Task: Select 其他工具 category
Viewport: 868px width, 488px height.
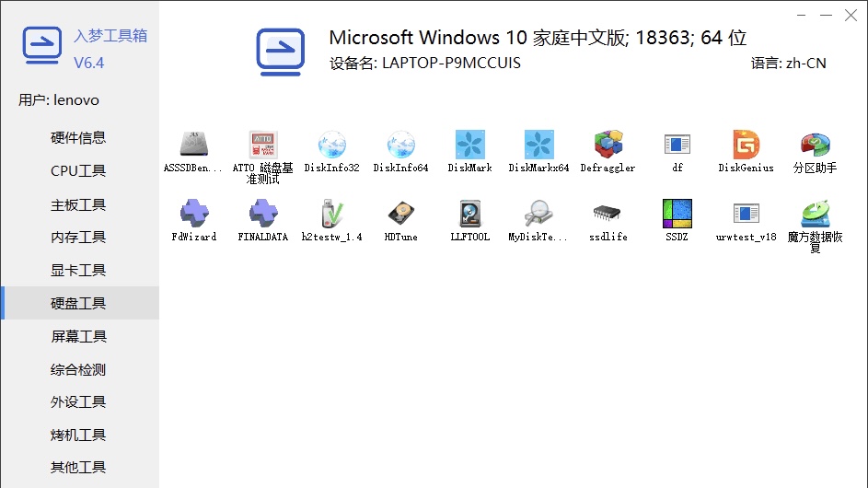Action: click(x=78, y=467)
